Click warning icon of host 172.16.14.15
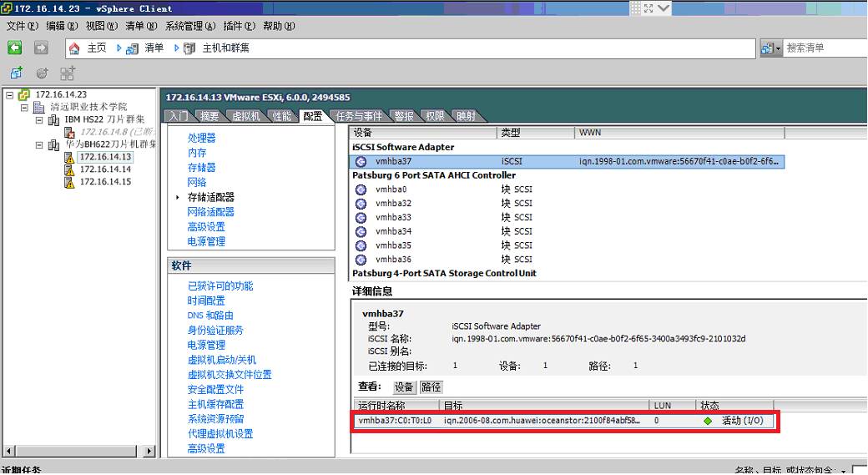Image resolution: width=868 pixels, height=475 pixels. (69, 182)
